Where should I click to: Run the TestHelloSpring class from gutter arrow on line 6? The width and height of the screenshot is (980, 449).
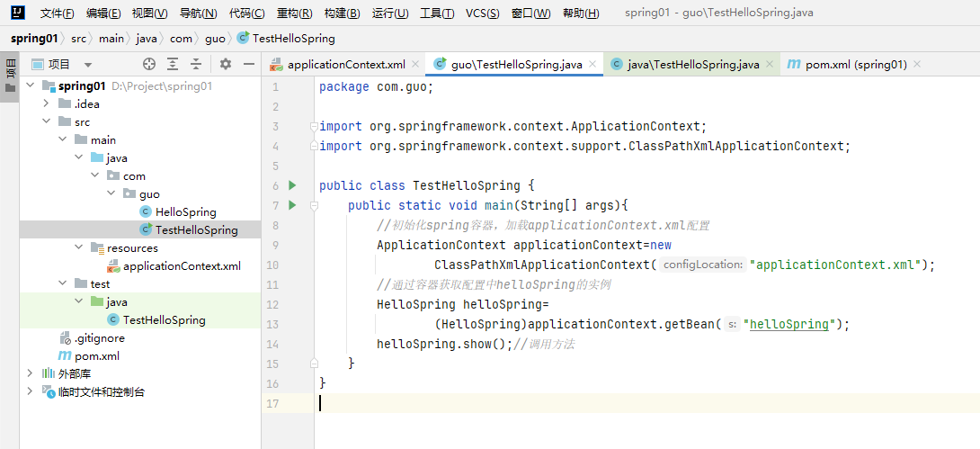click(291, 185)
